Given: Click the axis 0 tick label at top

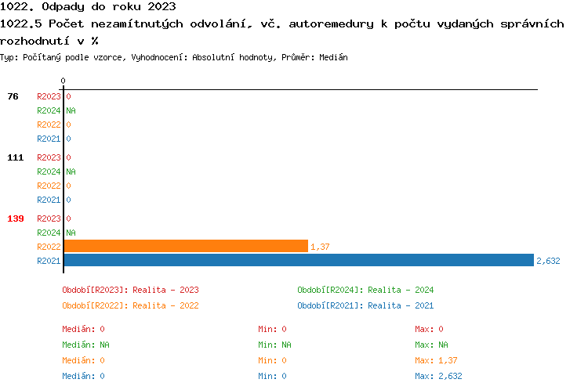Looking at the screenshot, I should coord(63,81).
